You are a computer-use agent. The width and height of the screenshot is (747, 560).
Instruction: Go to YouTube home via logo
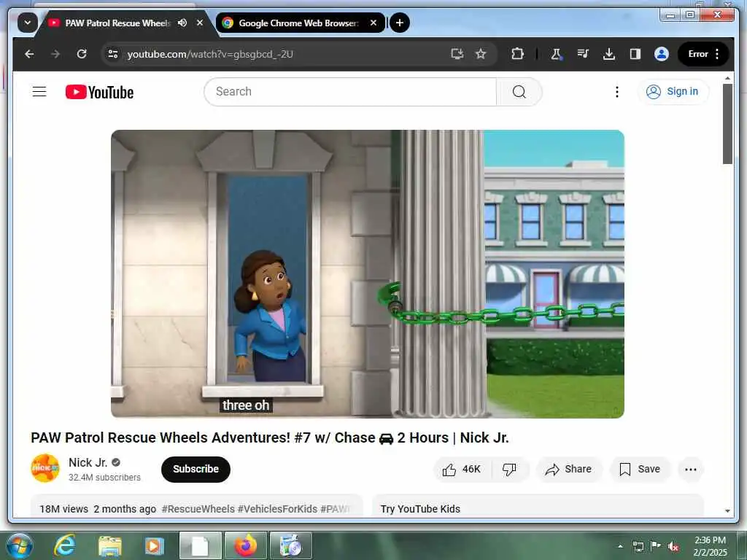pyautogui.click(x=99, y=92)
